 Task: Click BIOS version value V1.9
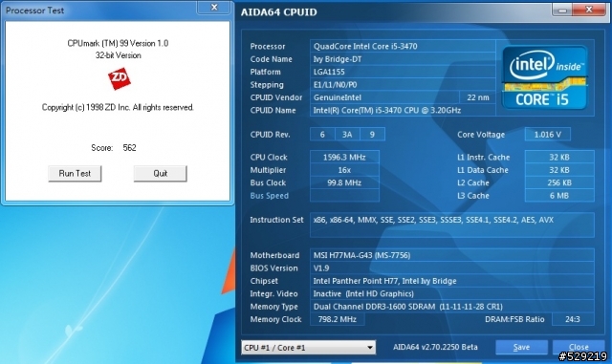coord(452,268)
